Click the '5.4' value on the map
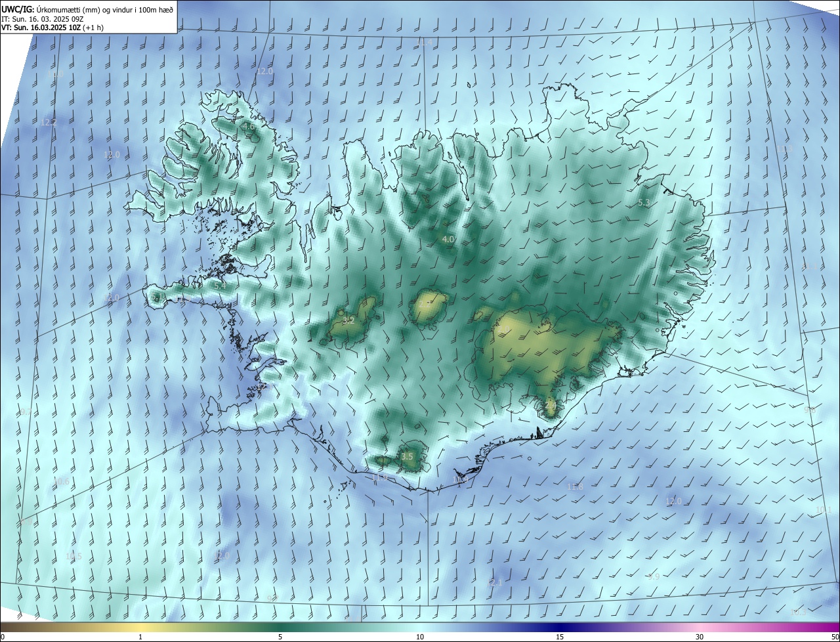Screen dimensions: 840x642 (220, 286)
